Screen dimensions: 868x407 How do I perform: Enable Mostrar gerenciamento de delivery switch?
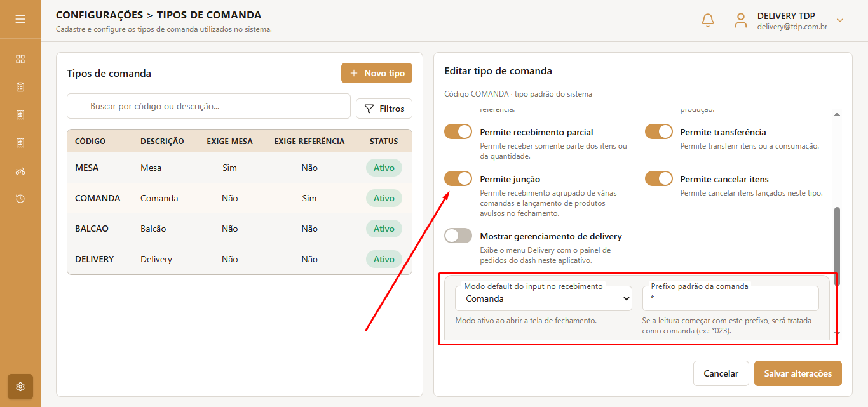click(458, 236)
